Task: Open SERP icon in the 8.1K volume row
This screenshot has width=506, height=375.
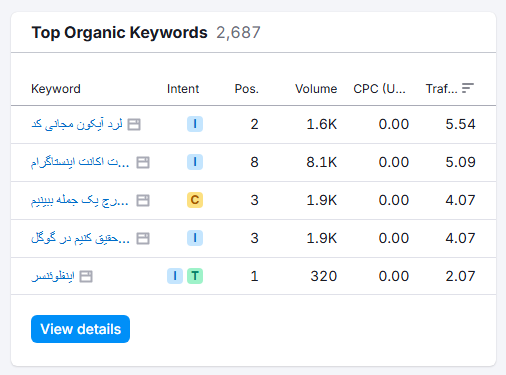Action: pyautogui.click(x=143, y=162)
